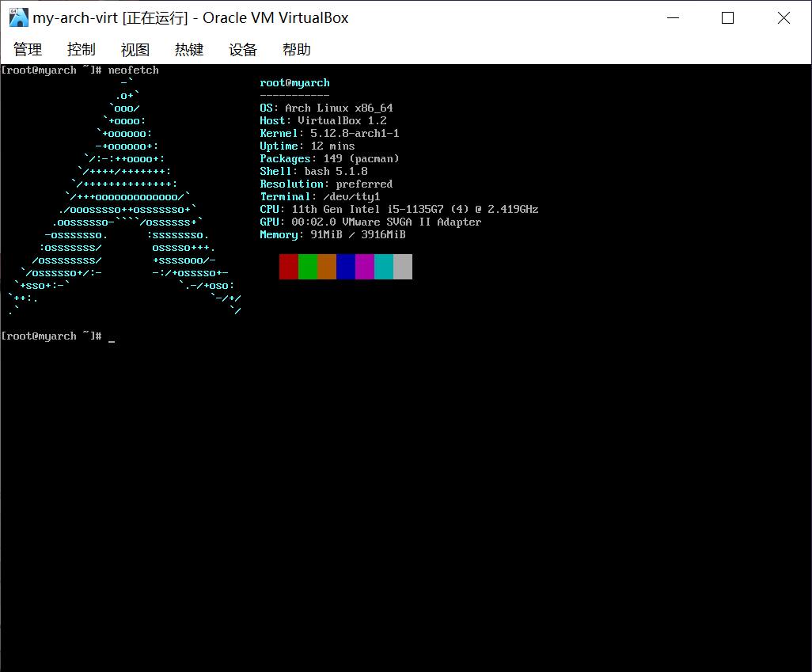Open the 设备 menu
Screen dimensions: 812x672
tap(243, 50)
